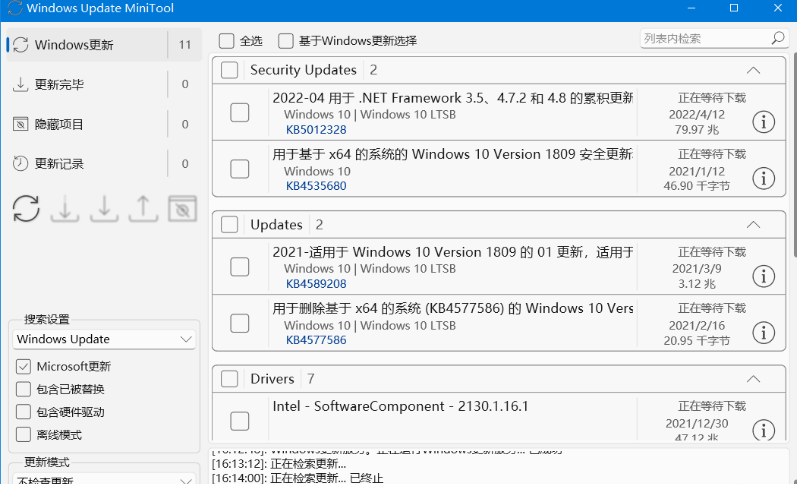The height and width of the screenshot is (484, 797).
Task: Click the 2021/3/9 date text
Action: click(x=696, y=268)
